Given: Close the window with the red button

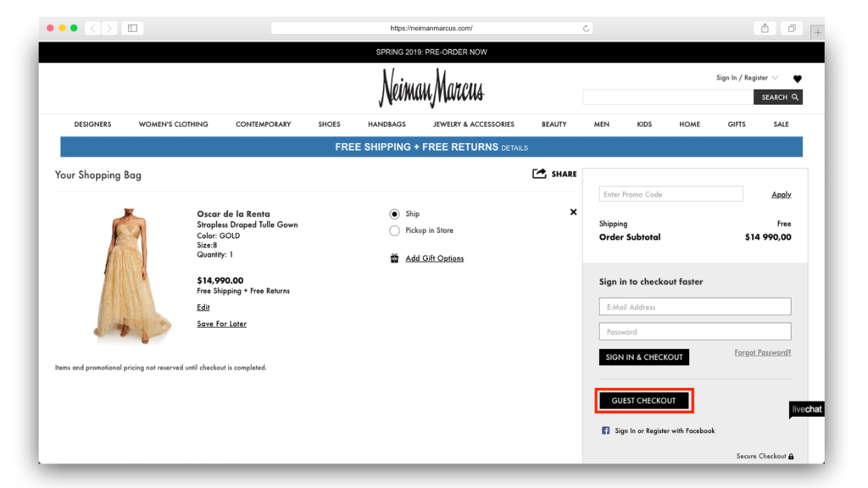Looking at the screenshot, I should point(50,28).
